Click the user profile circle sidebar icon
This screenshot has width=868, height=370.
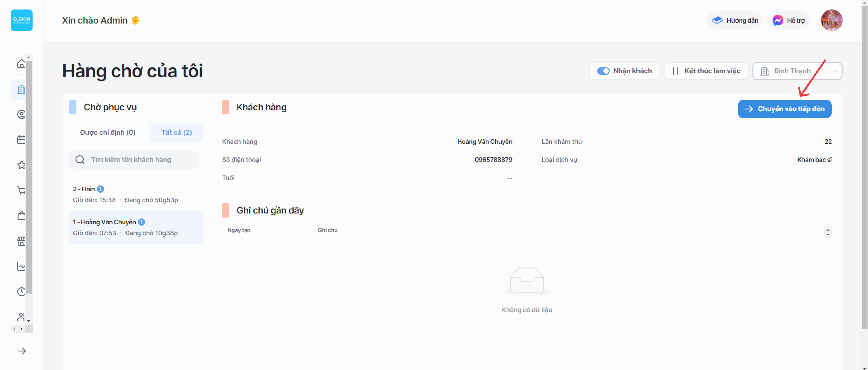[x=21, y=115]
